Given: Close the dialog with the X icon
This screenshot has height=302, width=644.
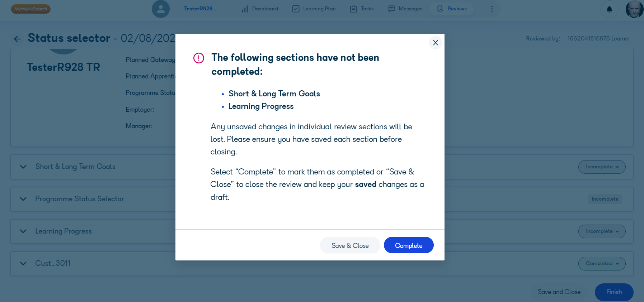Looking at the screenshot, I should 435,43.
